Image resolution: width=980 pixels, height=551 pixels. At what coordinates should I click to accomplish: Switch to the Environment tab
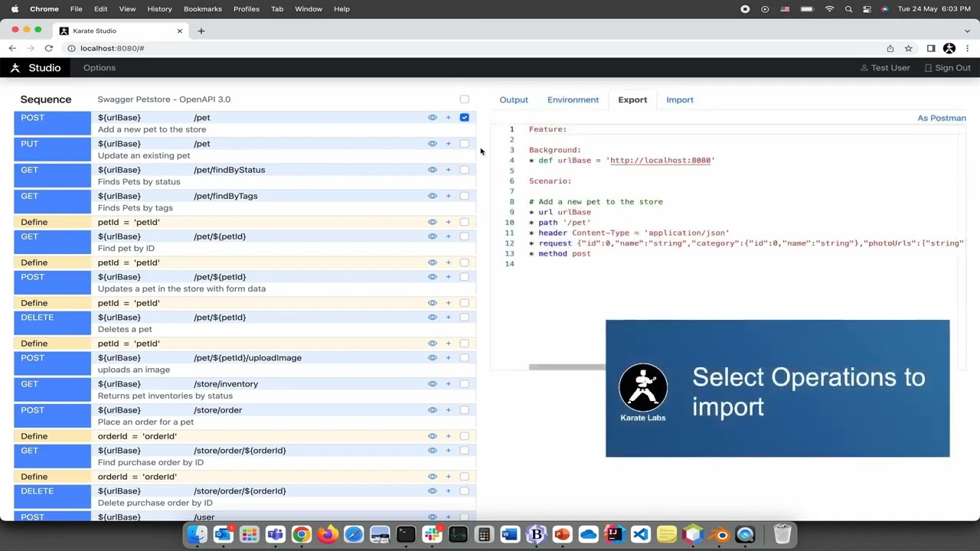coord(573,99)
